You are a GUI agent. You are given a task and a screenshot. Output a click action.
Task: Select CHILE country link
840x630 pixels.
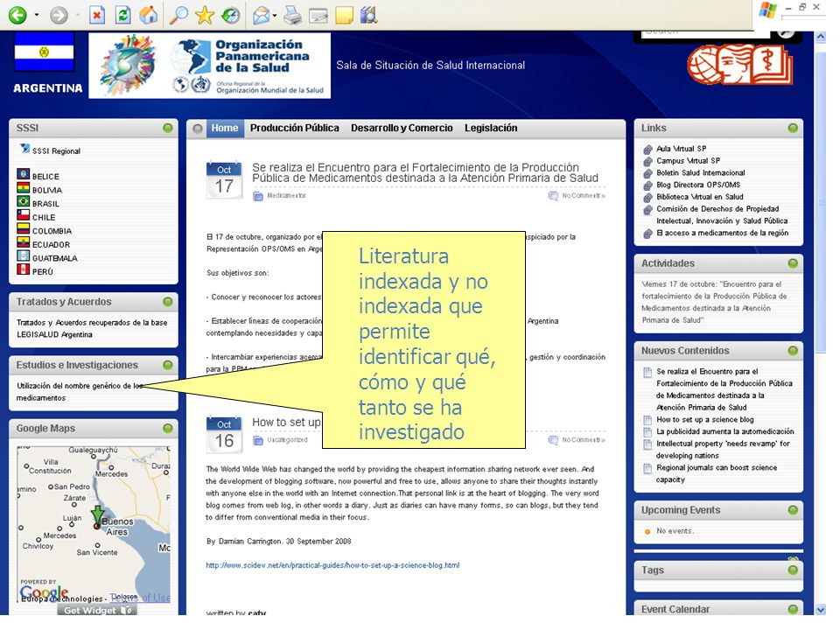pyautogui.click(x=44, y=218)
